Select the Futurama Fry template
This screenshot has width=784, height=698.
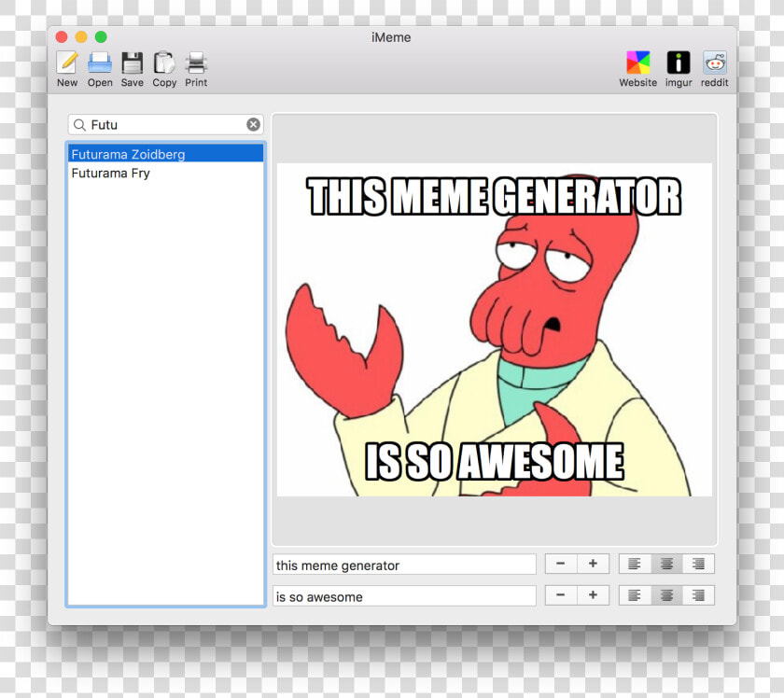[x=165, y=173]
